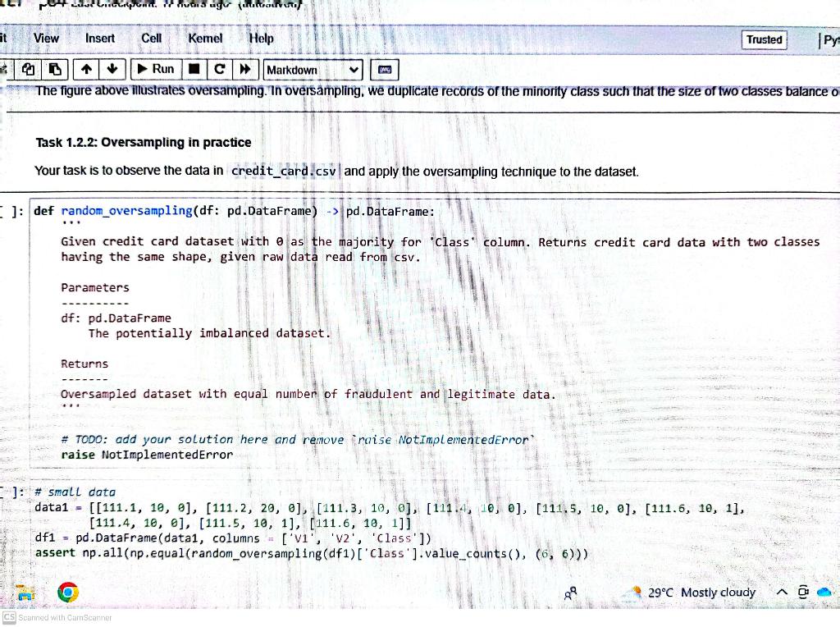The height and width of the screenshot is (627, 840).
Task: Move the selected cell up
Action: pos(85,69)
